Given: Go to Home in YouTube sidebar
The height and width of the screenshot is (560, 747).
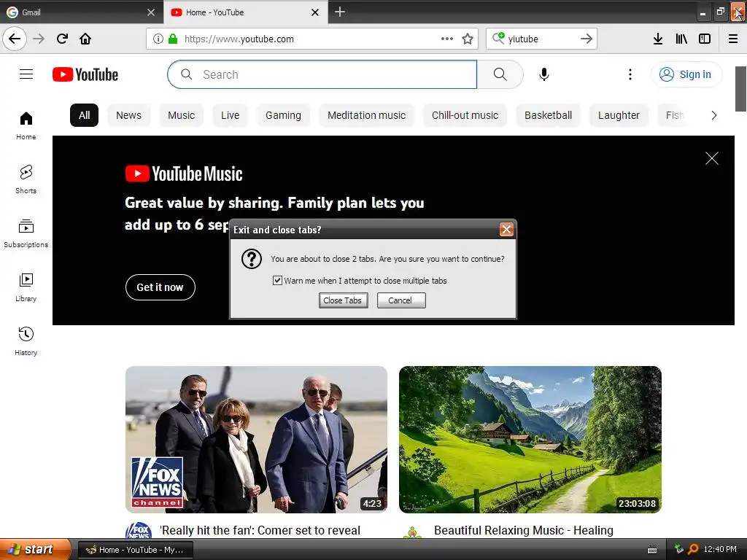Looking at the screenshot, I should point(26,125).
